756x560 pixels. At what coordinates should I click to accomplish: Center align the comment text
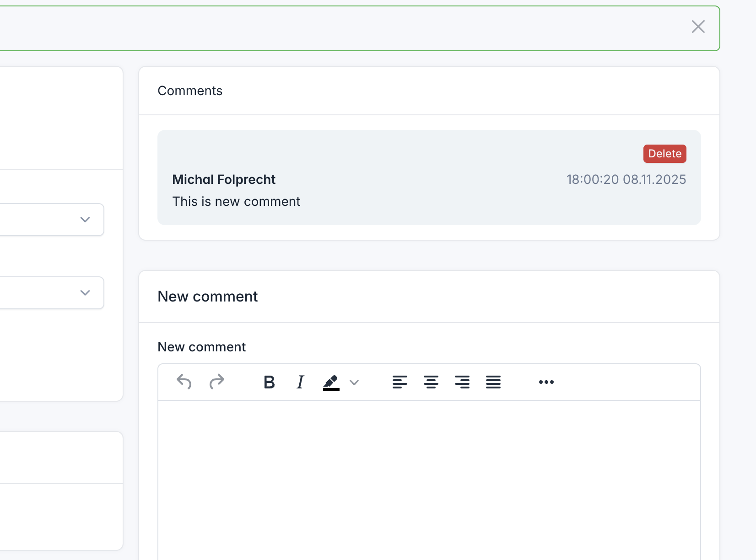pos(431,382)
